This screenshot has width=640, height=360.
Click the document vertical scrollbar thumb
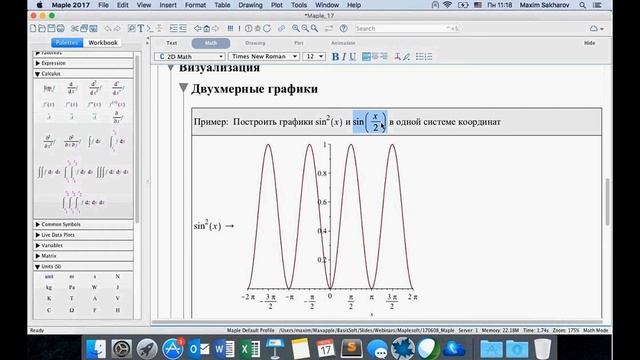(607, 202)
